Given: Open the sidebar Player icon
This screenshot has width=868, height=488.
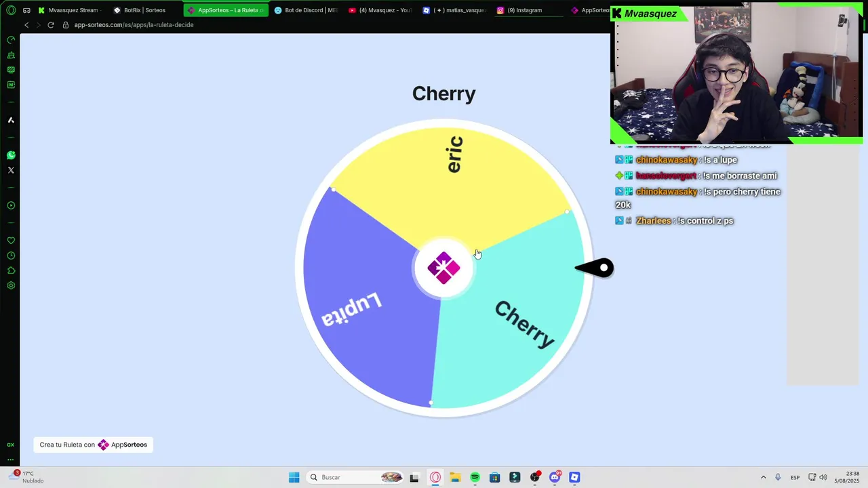Looking at the screenshot, I should pos(11,205).
